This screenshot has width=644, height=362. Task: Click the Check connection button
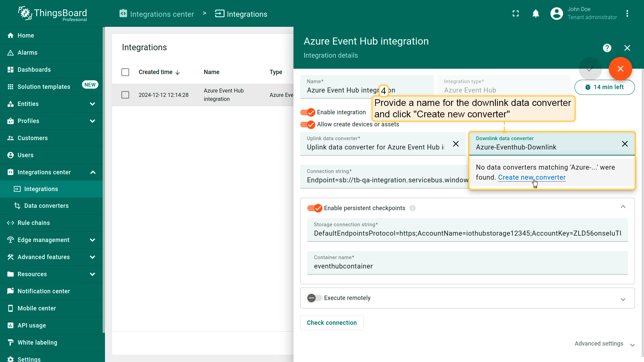pyautogui.click(x=331, y=323)
